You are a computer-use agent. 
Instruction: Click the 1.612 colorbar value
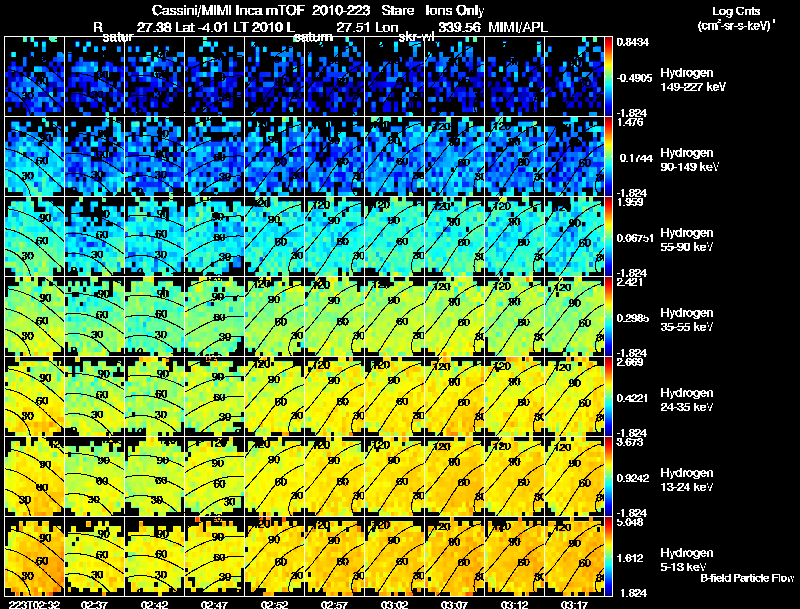[631, 559]
